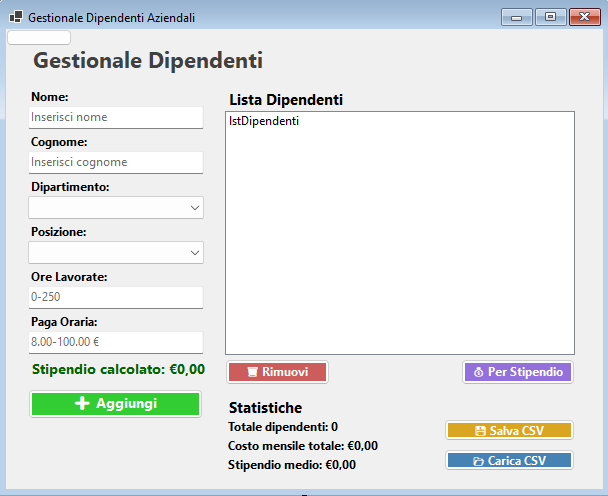Image resolution: width=608 pixels, height=496 pixels.
Task: Click the Paga Oraria input field
Action: pyautogui.click(x=116, y=342)
